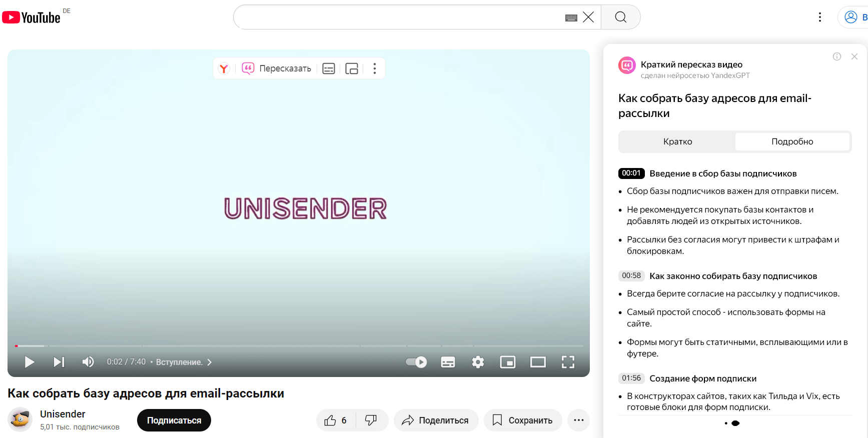
Task: Click the Подписаться subscribe button
Action: (174, 420)
